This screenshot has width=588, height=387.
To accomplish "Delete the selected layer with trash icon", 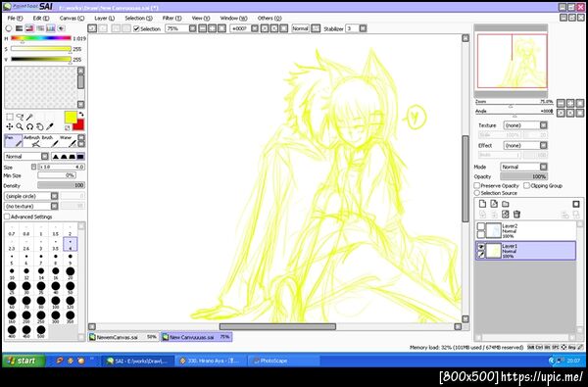I will (516, 215).
